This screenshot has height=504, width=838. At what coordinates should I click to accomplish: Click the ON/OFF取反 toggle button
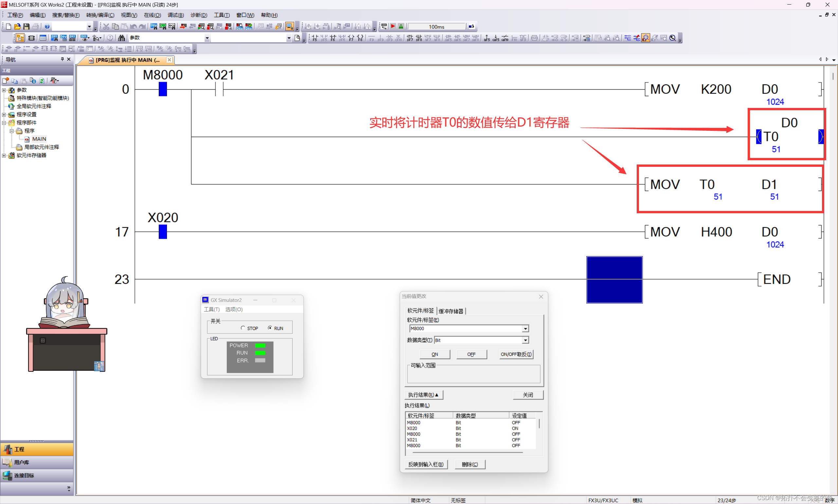[516, 354]
